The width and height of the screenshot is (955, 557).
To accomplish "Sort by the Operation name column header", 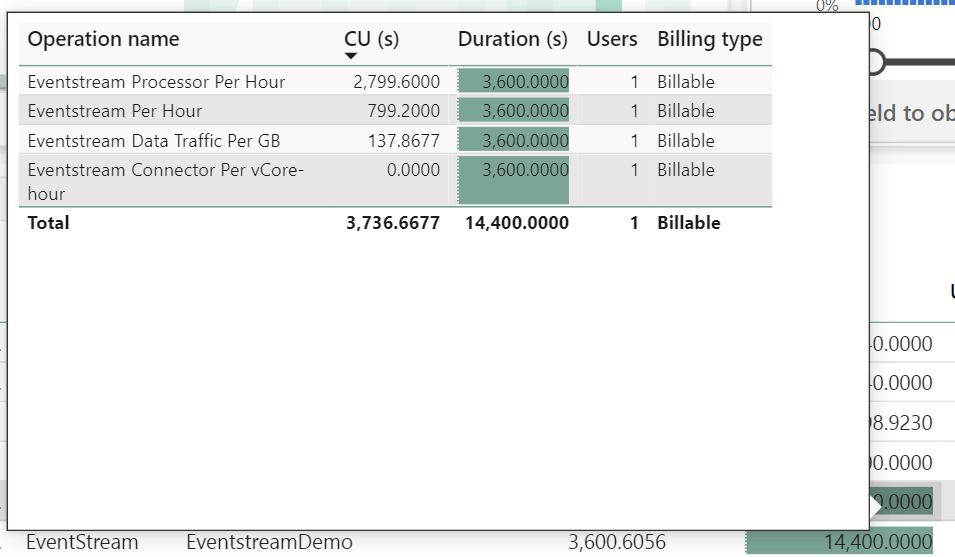I will (x=103, y=40).
